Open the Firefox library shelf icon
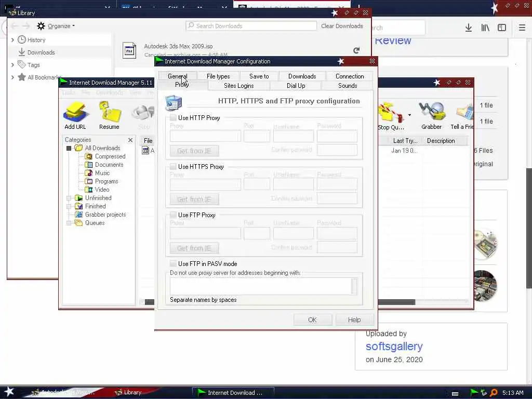 tap(485, 28)
